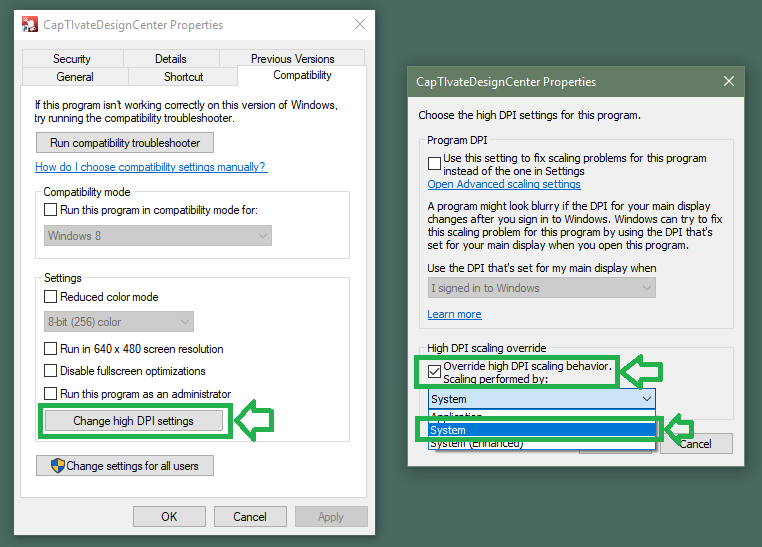Click the Learn more link
762x547 pixels.
(454, 314)
